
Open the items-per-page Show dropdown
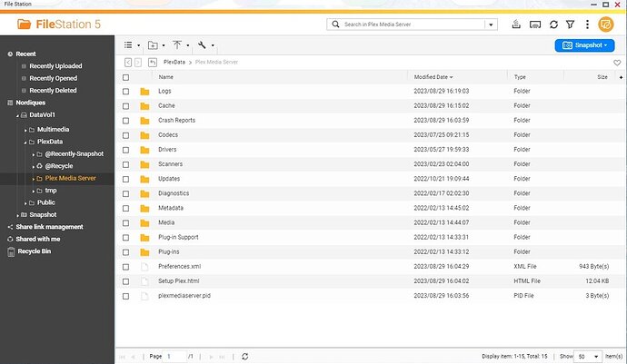tap(587, 357)
